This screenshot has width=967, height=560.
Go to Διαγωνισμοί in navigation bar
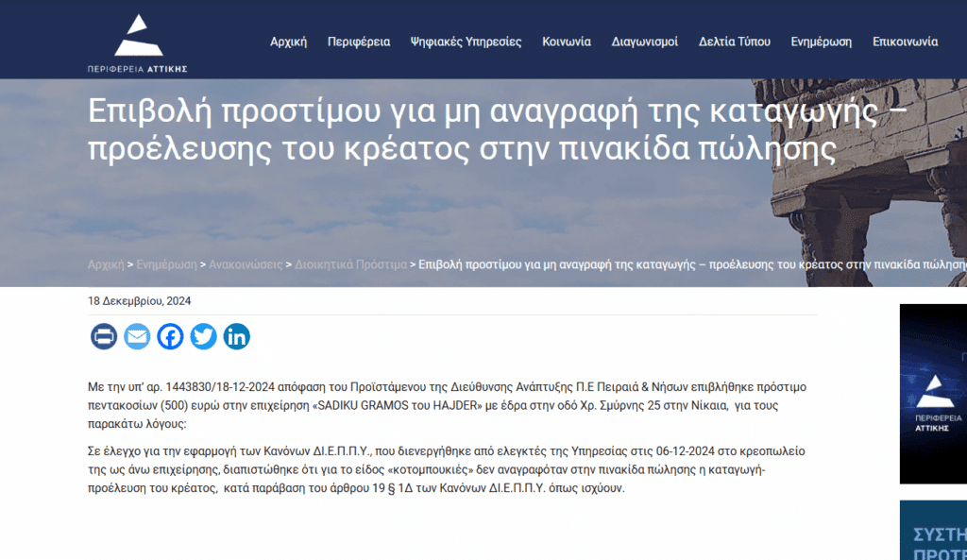[x=644, y=42]
